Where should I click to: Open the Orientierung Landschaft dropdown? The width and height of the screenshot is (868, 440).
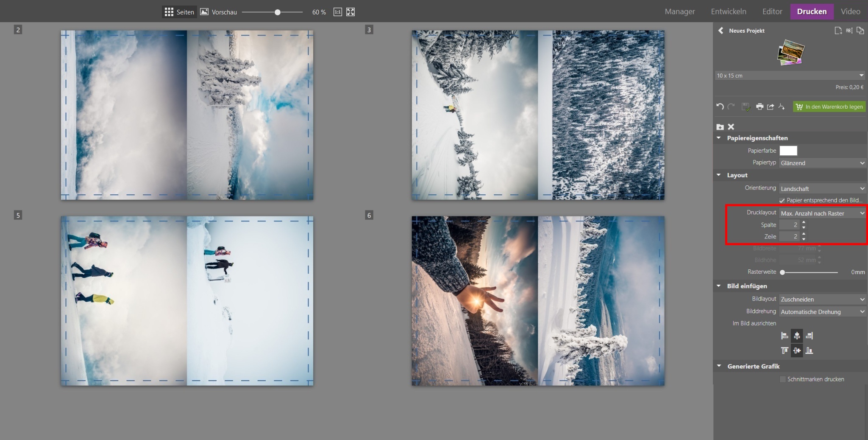tap(822, 188)
